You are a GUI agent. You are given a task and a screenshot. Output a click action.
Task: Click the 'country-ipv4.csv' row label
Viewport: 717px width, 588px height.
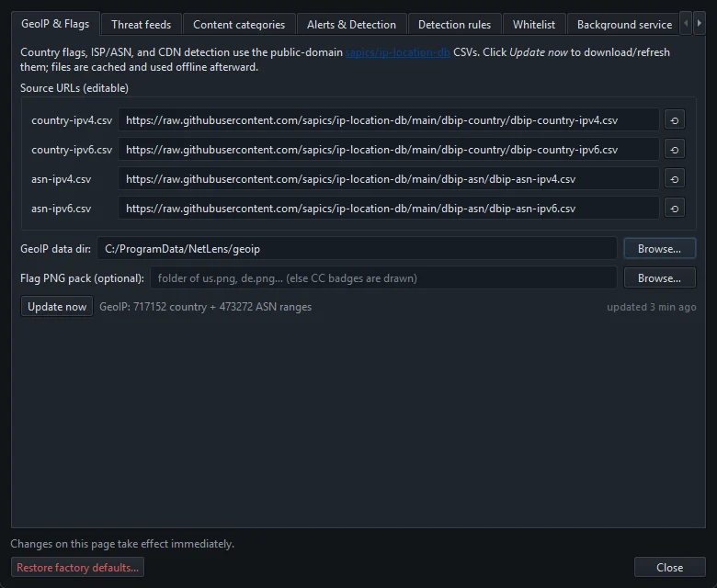click(72, 120)
